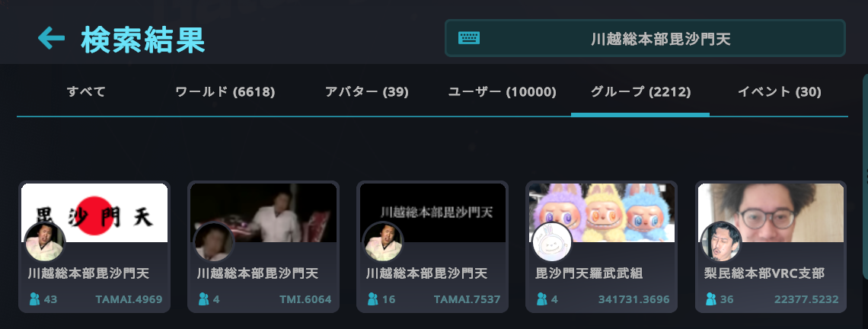Screen dimensions: 868x329
Task: Click the member count icon on the TAMAI.4969 card
Action: pos(34,299)
